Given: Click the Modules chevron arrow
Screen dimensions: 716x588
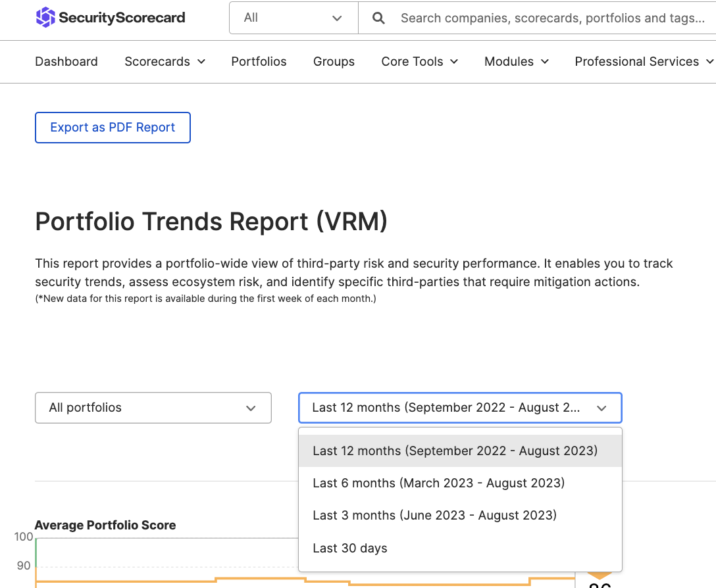Looking at the screenshot, I should tap(545, 62).
